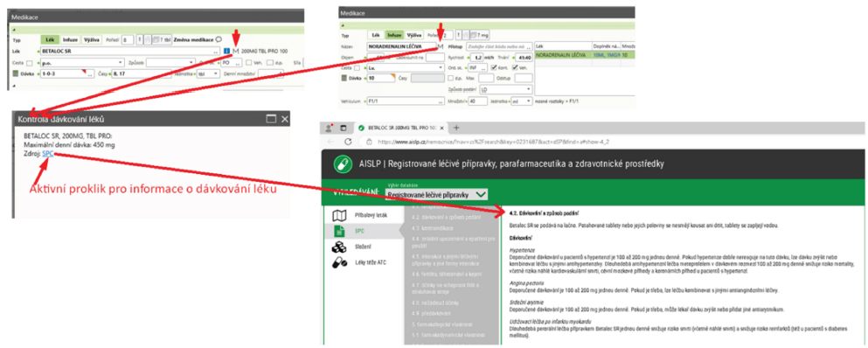The width and height of the screenshot is (868, 348).
Task: Click the BETALOC SR drug name field
Action: point(130,51)
